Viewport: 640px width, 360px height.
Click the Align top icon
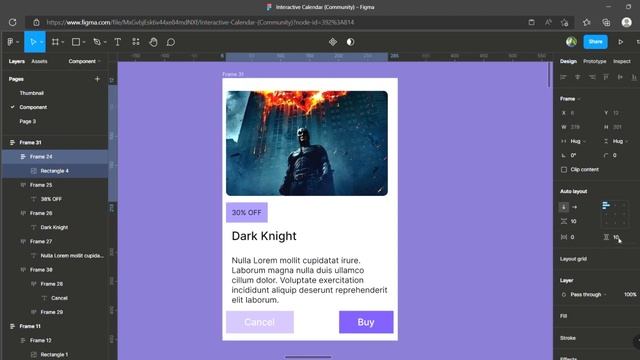[606, 77]
